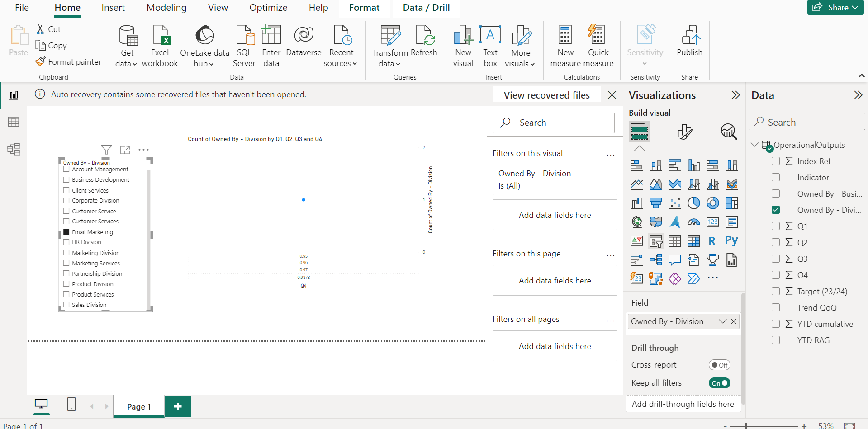Click View recovered files button
The width and height of the screenshot is (868, 429).
(546, 95)
